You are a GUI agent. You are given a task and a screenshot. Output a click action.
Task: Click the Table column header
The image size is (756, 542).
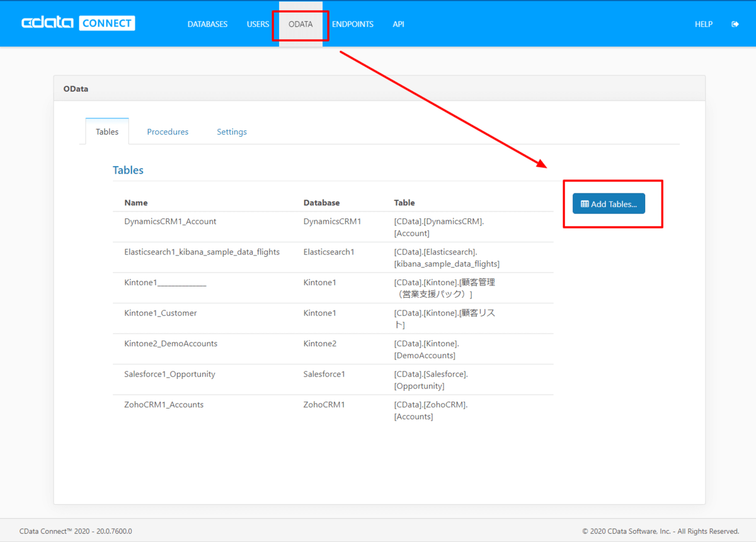point(404,203)
